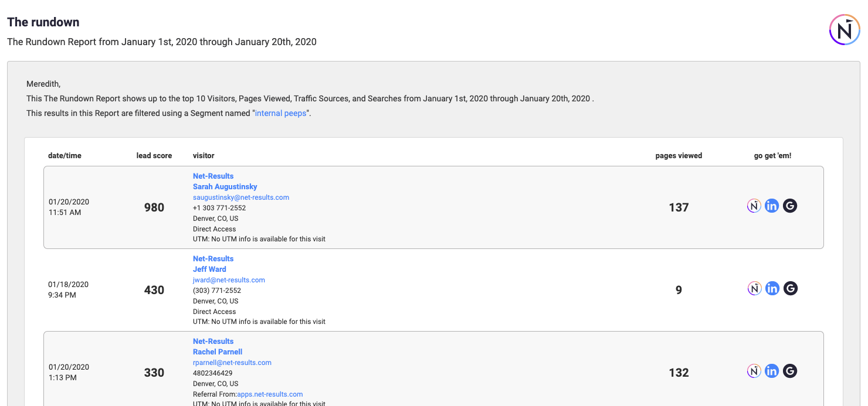Open LinkedIn icon for Sarah Augustinsky

(772, 206)
